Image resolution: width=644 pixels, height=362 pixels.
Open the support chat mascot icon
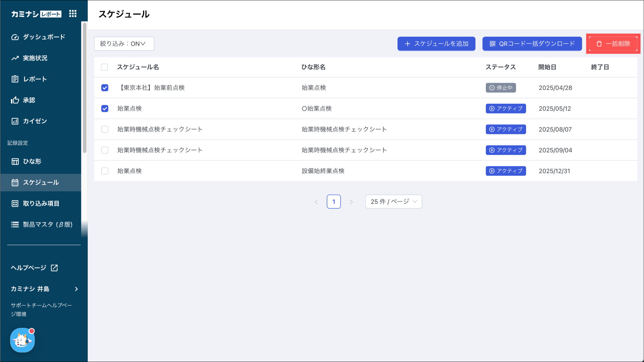tap(22, 340)
